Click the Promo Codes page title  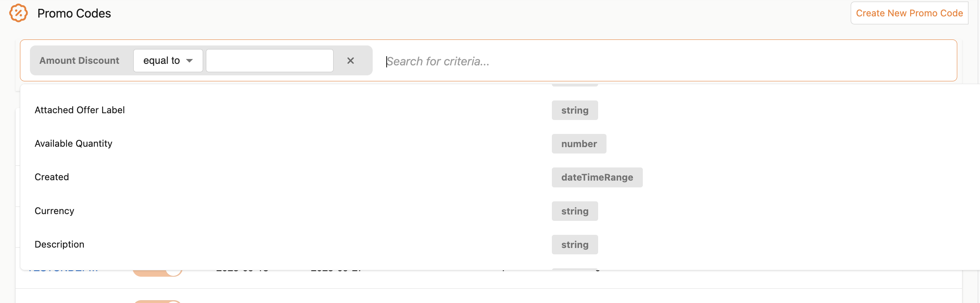[x=74, y=14]
